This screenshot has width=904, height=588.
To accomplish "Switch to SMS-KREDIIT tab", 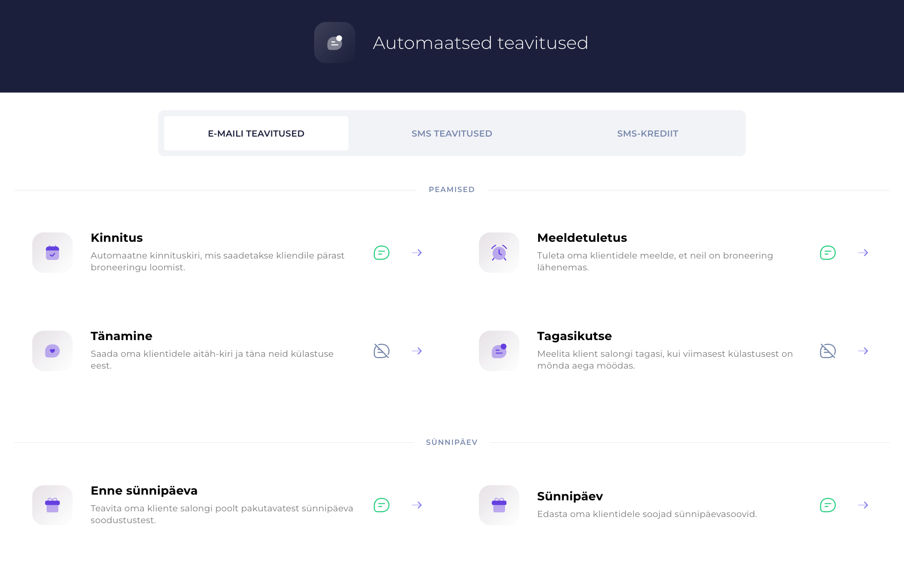I will pos(647,134).
